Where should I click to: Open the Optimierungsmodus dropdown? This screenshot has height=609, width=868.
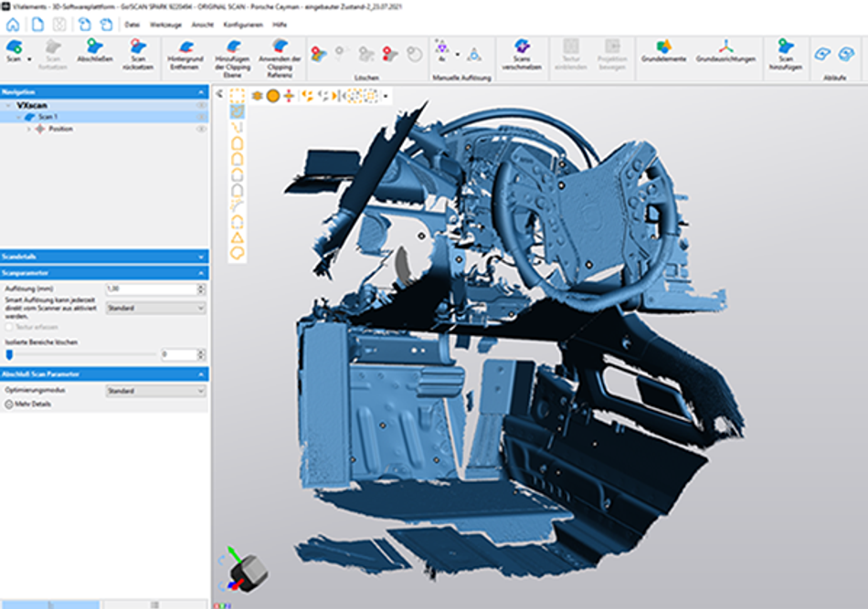(155, 391)
